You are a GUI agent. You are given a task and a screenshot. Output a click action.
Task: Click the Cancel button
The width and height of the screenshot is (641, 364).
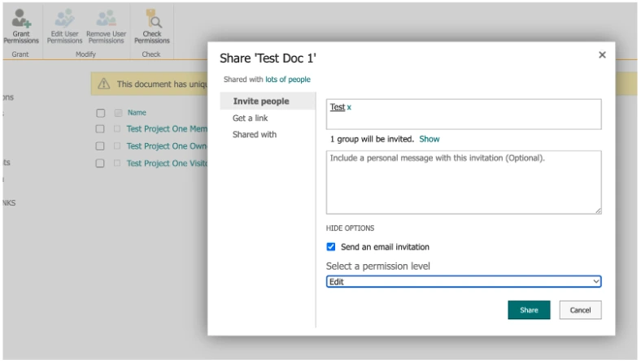(x=580, y=310)
